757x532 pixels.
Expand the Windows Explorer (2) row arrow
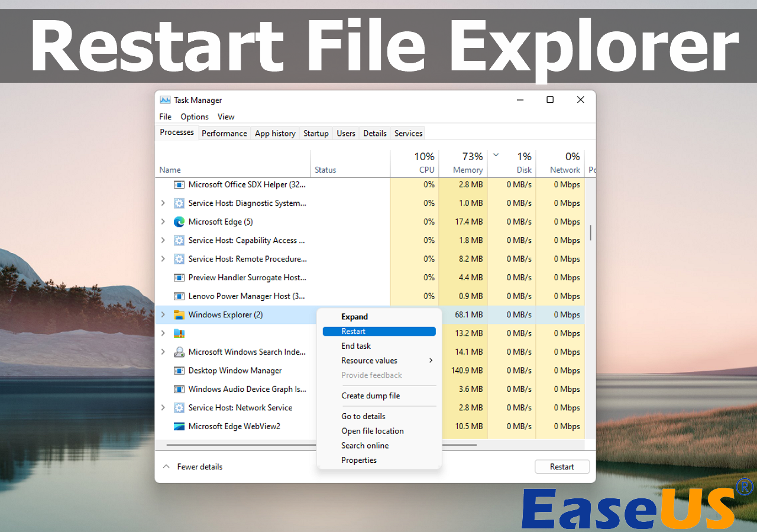pos(163,315)
